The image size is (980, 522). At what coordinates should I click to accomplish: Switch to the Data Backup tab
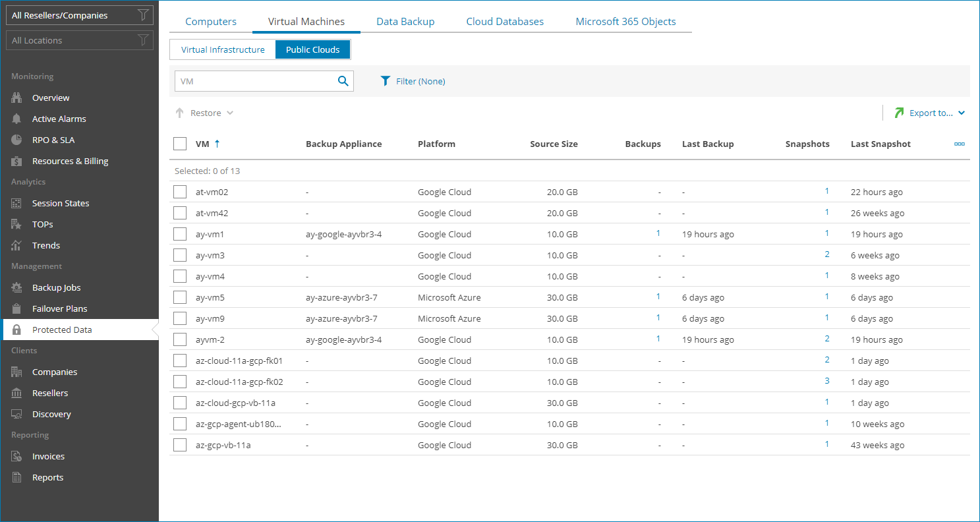point(405,22)
